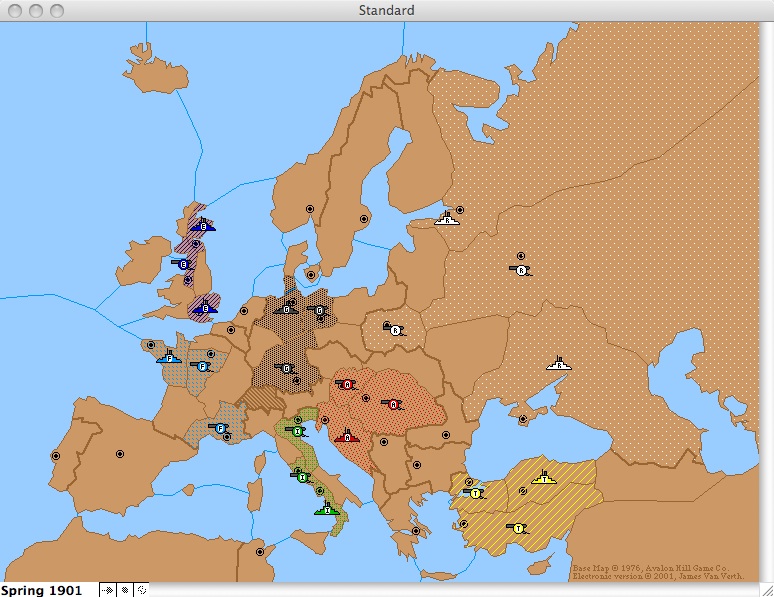This screenshot has width=774, height=597.
Task: Select the Italian army in Rome
Action: (302, 477)
